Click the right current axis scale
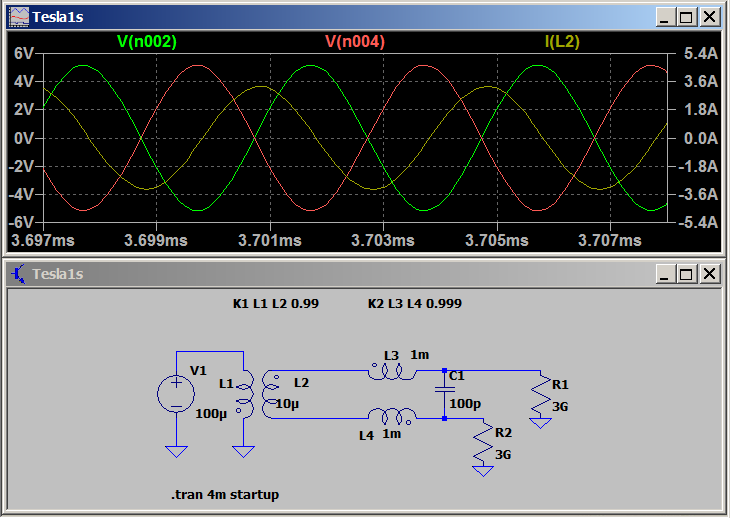The height and width of the screenshot is (518, 730). 699,137
